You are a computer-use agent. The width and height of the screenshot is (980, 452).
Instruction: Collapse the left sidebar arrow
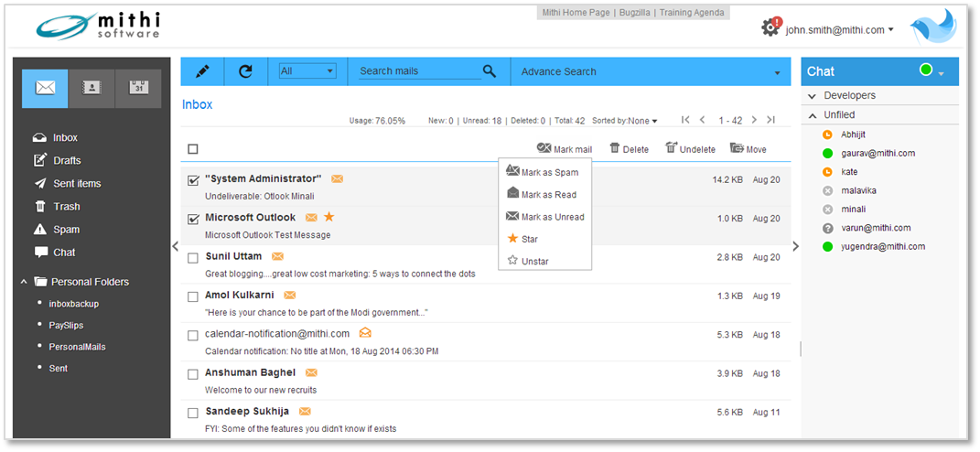click(x=176, y=246)
